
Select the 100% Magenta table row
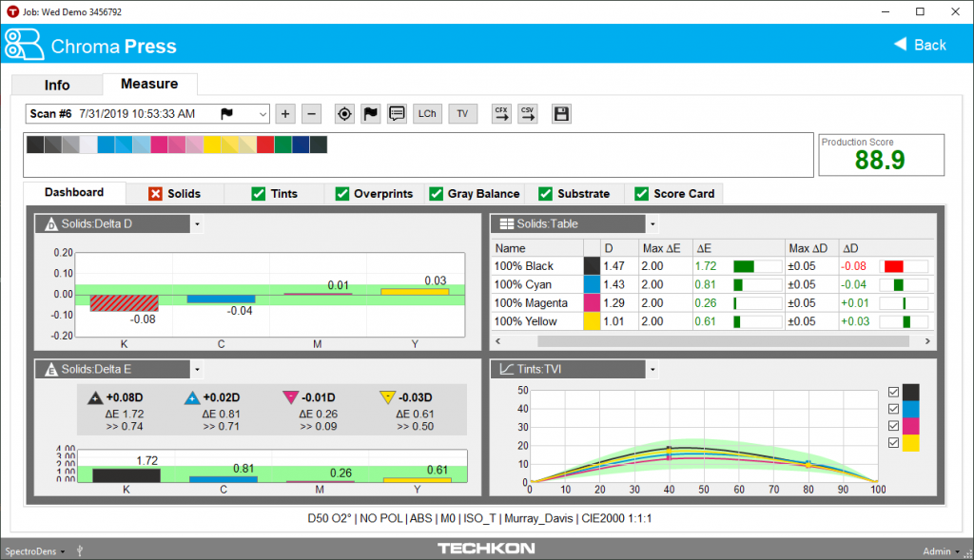coord(533,302)
